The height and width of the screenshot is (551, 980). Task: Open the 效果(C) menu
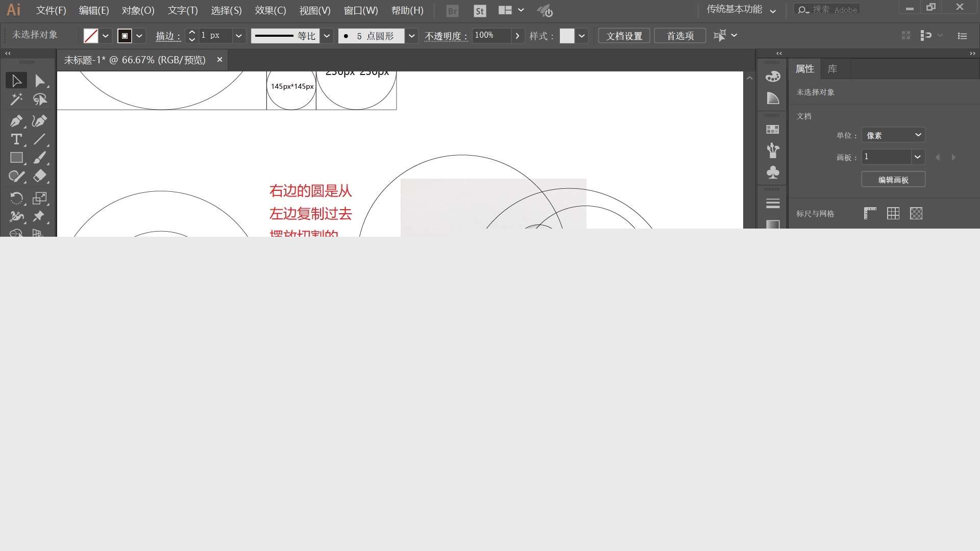[x=270, y=11]
